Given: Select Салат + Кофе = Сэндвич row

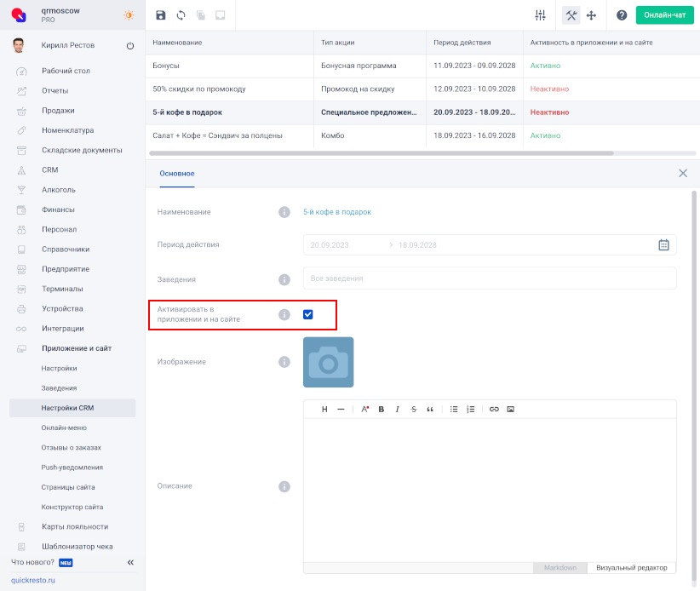Looking at the screenshot, I should (422, 135).
